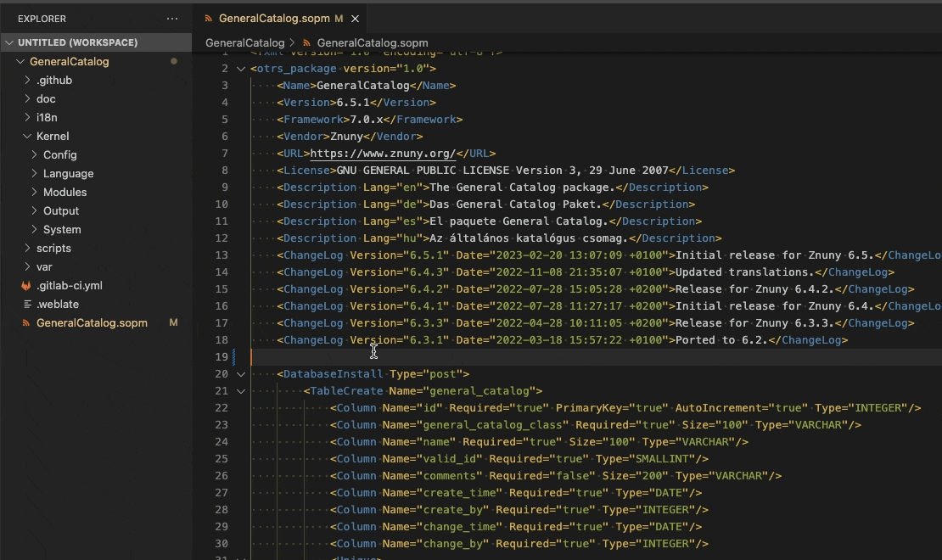Open the Explorer more actions ellipsis
Image resolution: width=942 pixels, height=560 pixels.
pos(172,19)
